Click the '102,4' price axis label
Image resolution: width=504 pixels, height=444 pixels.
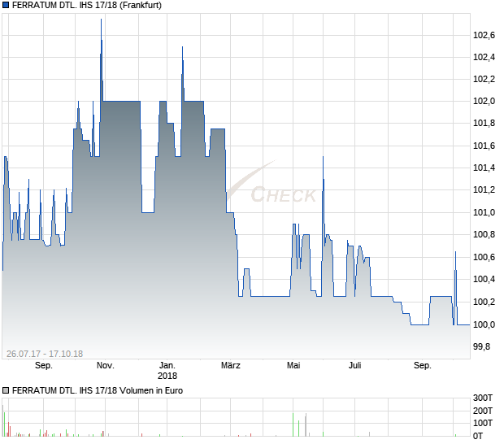point(484,57)
